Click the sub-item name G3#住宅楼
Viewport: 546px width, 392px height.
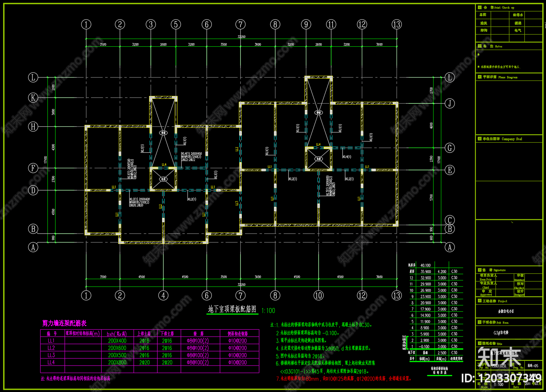click(x=501, y=333)
